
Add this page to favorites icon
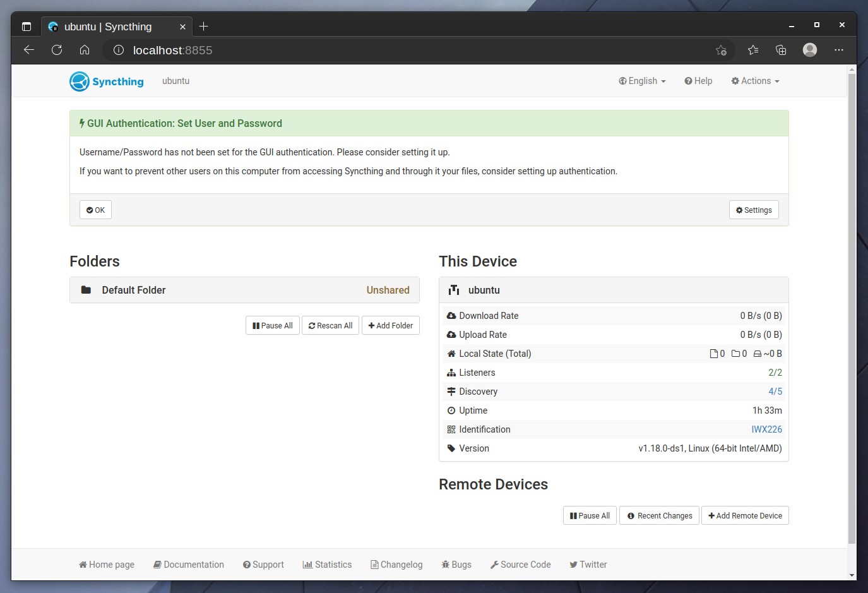point(721,50)
